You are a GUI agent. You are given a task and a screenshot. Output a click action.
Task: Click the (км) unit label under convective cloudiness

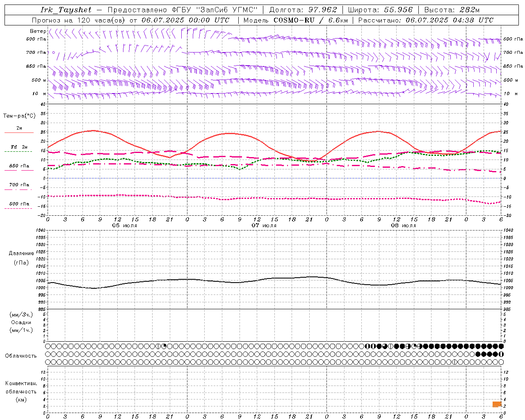tap(21, 399)
